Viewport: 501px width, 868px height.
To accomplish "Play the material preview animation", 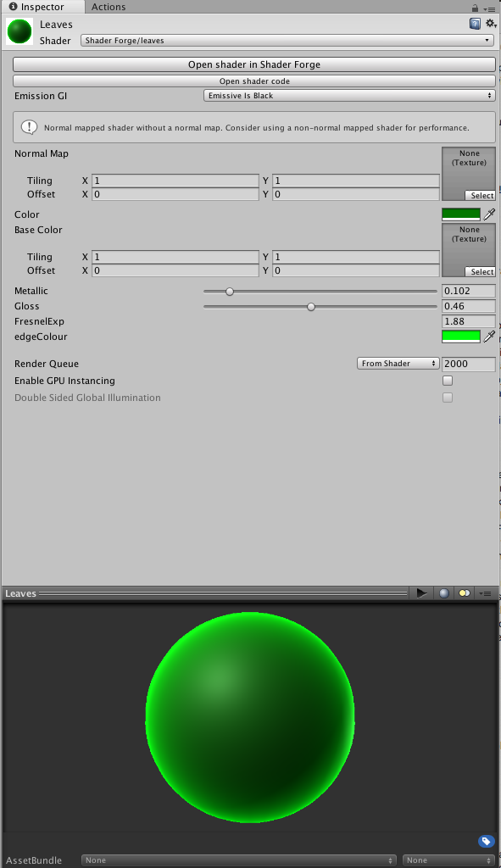I will pyautogui.click(x=422, y=593).
